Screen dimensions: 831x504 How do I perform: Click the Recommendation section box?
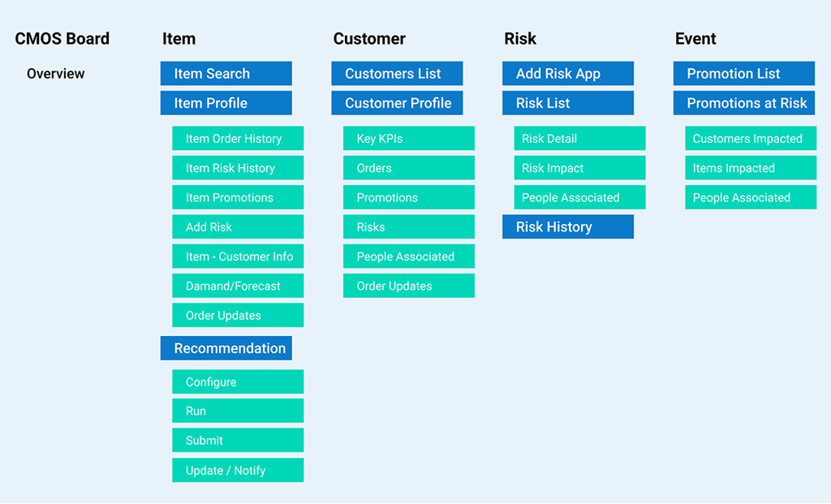coord(226,348)
